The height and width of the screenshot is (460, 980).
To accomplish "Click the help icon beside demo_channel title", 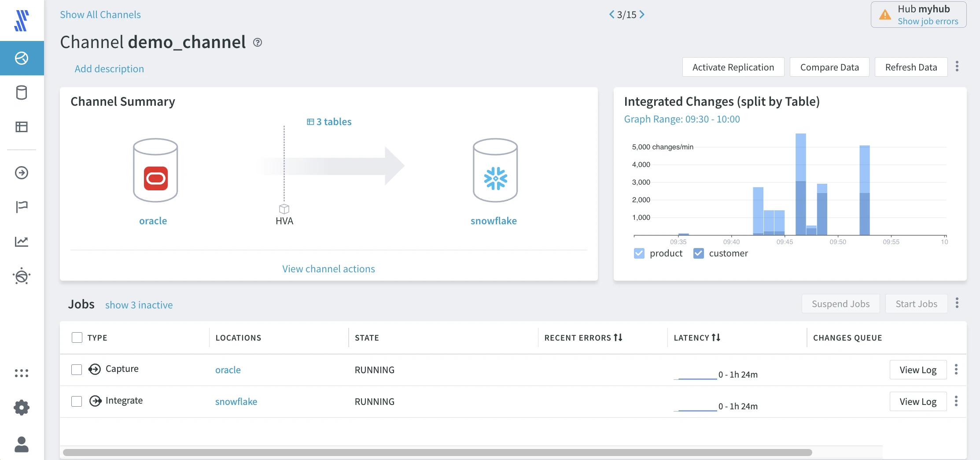I will 258,42.
